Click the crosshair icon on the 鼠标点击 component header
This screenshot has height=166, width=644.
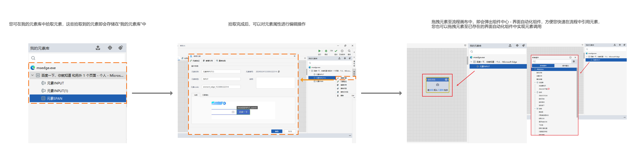click(446, 79)
